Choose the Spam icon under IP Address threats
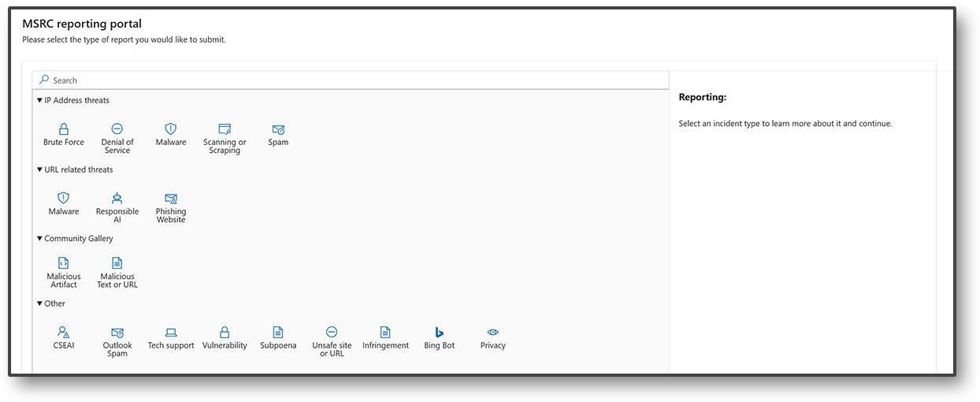The width and height of the screenshot is (980, 402). point(278,129)
